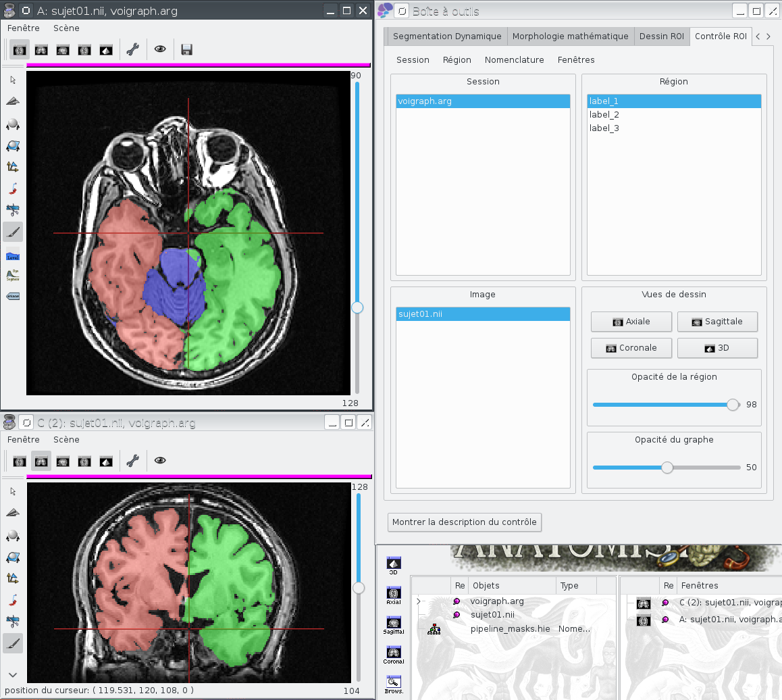Switch to the Dessin ROI tab
Viewport: 782px width, 700px height.
pos(662,36)
